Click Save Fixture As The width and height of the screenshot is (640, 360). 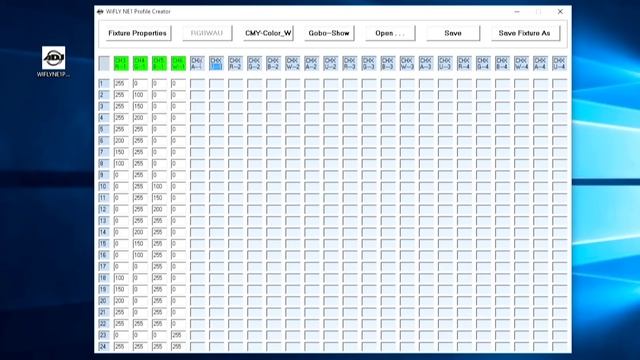point(525,33)
